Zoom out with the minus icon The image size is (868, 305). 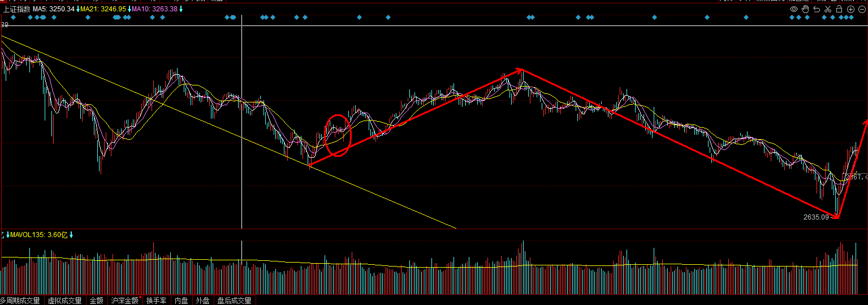(x=862, y=9)
